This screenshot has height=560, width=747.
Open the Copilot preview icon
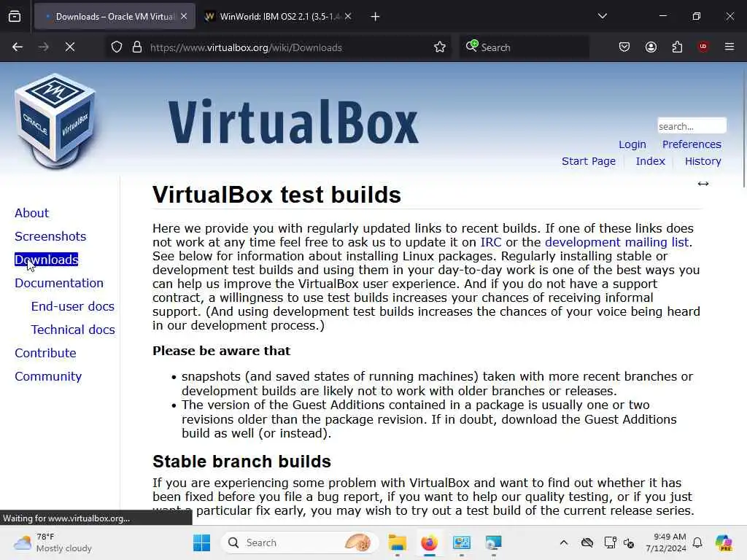pos(724,542)
